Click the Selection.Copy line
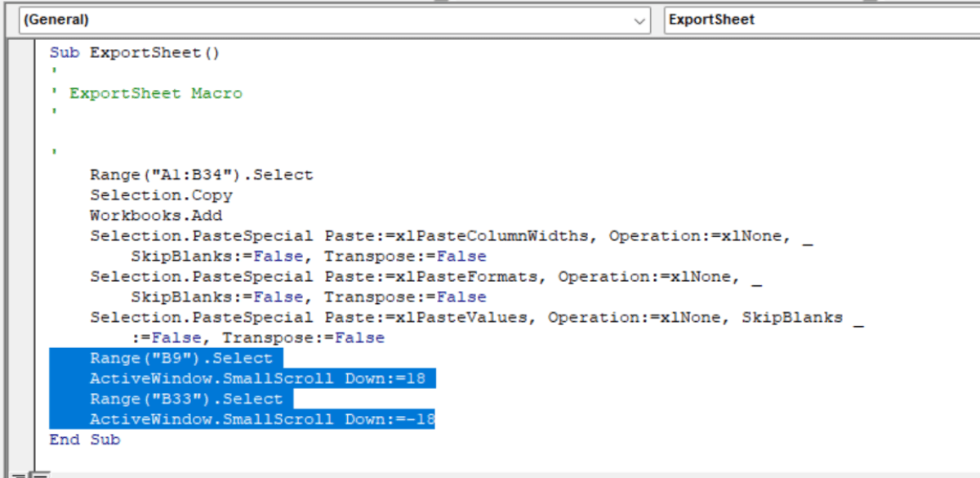Screen dimensions: 980x478 (161, 195)
